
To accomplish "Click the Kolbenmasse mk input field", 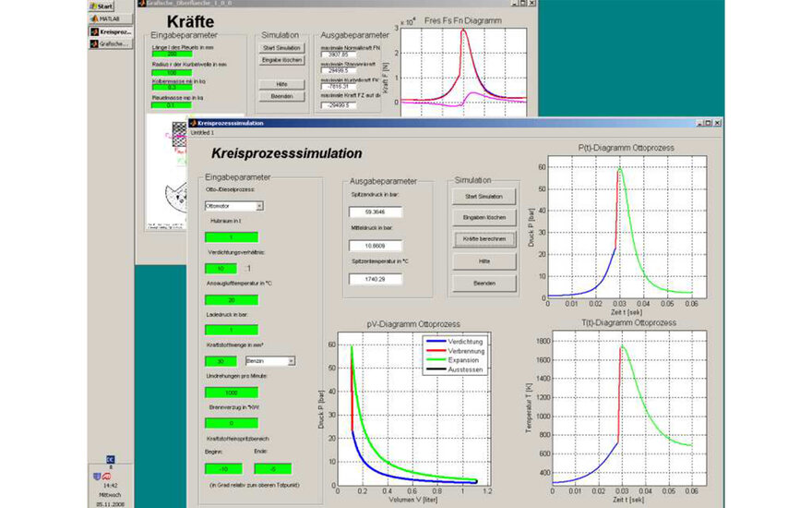I will (x=172, y=87).
